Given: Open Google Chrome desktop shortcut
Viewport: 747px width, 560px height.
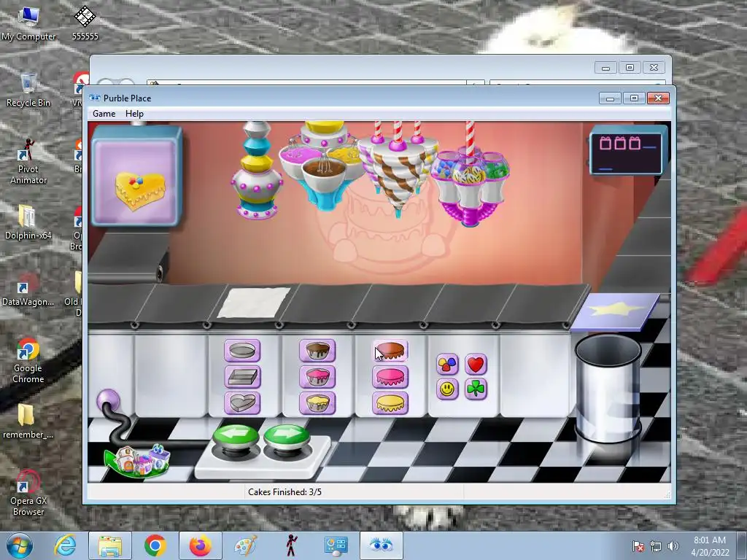Looking at the screenshot, I should coord(28,360).
